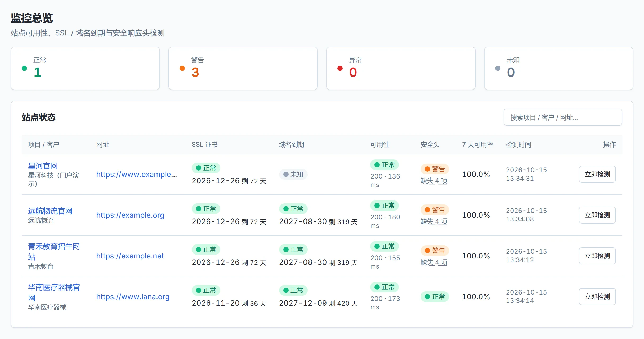Visit the https://example.net URL link
This screenshot has height=339, width=644.
point(130,256)
